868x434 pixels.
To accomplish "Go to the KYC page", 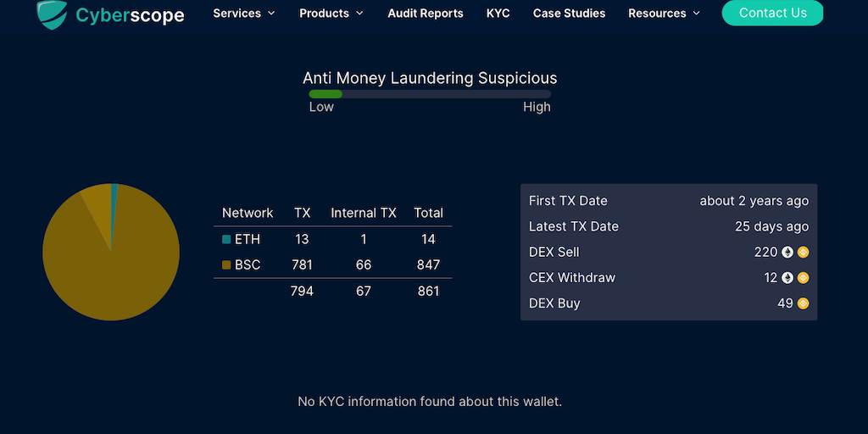I will (498, 14).
